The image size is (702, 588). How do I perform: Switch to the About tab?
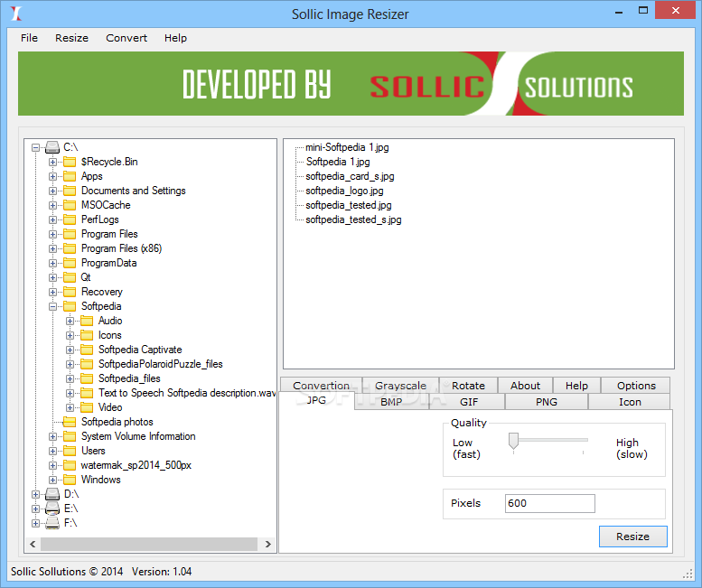click(x=525, y=386)
